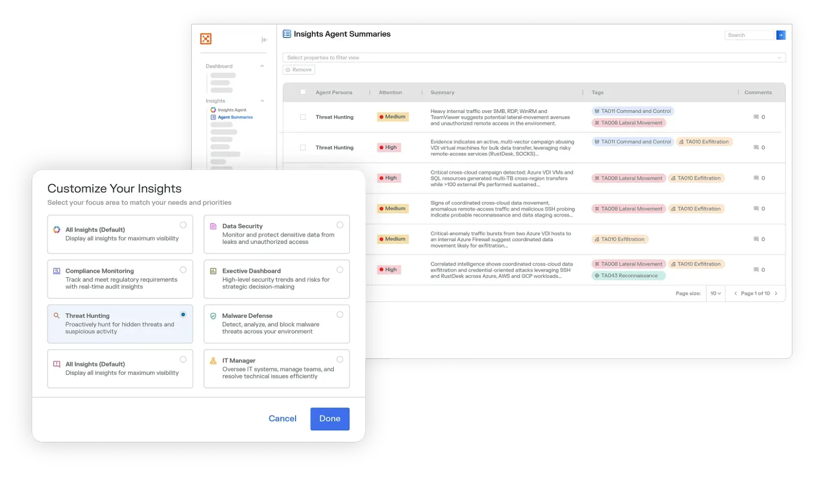Open Insights Agent in the sidebar
This screenshot has height=504, width=814.
[x=231, y=109]
